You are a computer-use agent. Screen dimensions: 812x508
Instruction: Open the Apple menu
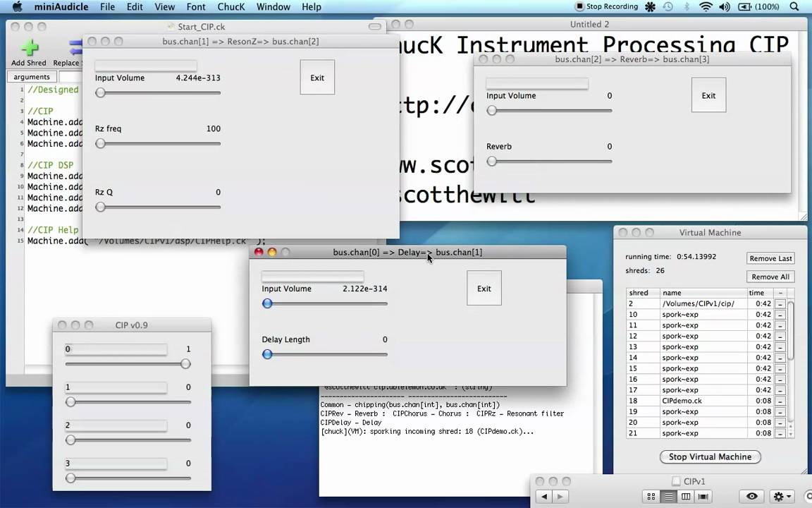coord(17,7)
